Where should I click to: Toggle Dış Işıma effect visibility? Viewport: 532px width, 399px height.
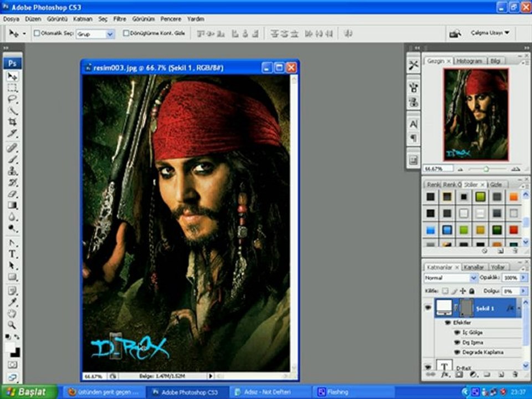pyautogui.click(x=457, y=342)
